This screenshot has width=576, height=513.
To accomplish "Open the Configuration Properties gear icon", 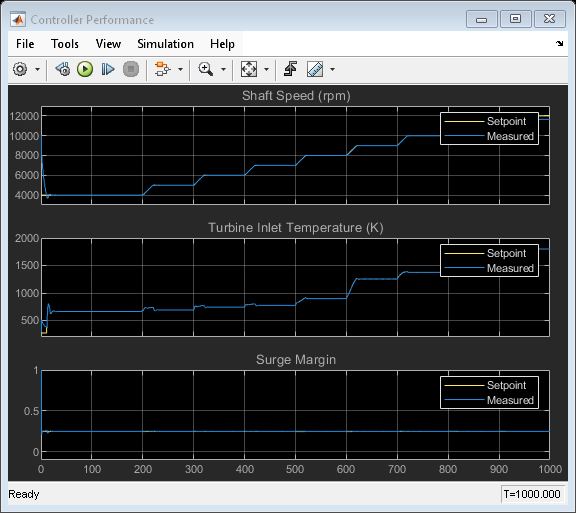I will (20, 69).
